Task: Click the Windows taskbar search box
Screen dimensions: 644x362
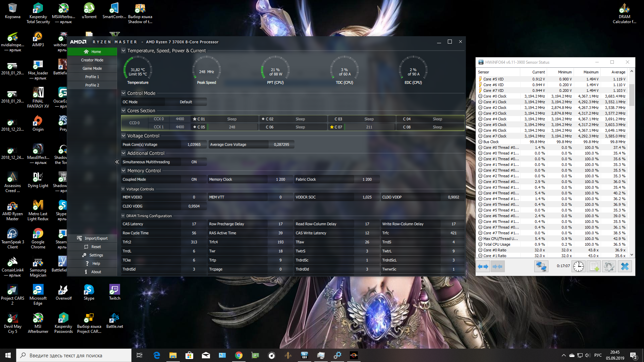Action: [x=74, y=355]
